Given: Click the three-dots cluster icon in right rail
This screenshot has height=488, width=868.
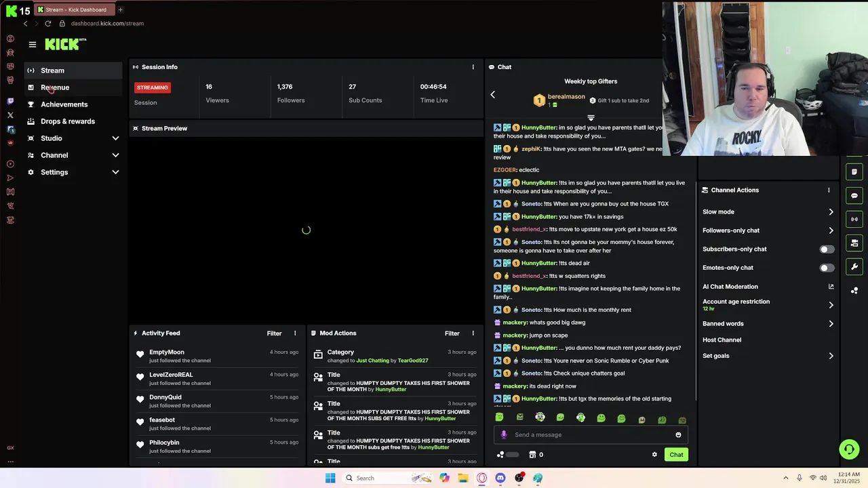Looking at the screenshot, I should pos(854,291).
